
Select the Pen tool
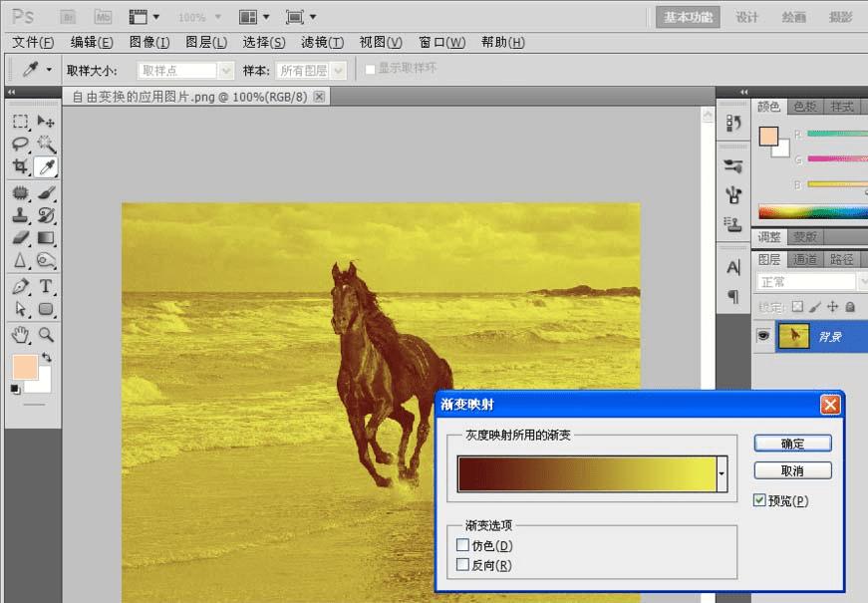pyautogui.click(x=21, y=286)
